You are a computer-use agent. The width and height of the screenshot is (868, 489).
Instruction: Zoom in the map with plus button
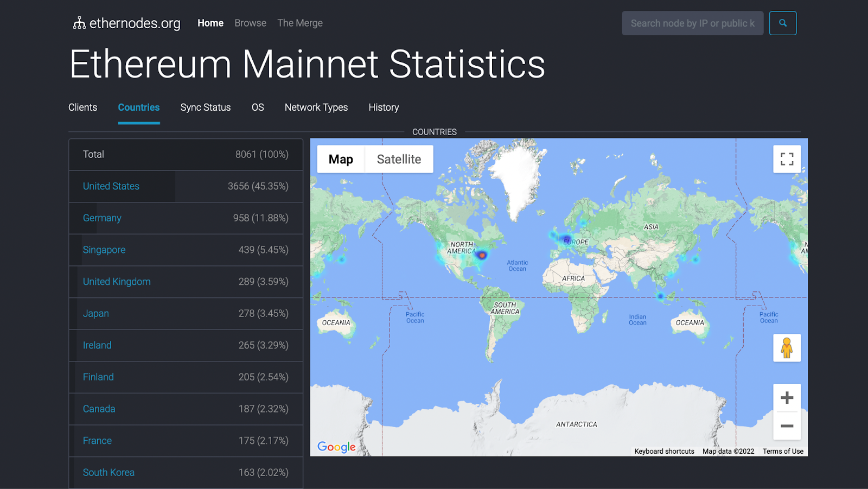coord(787,398)
